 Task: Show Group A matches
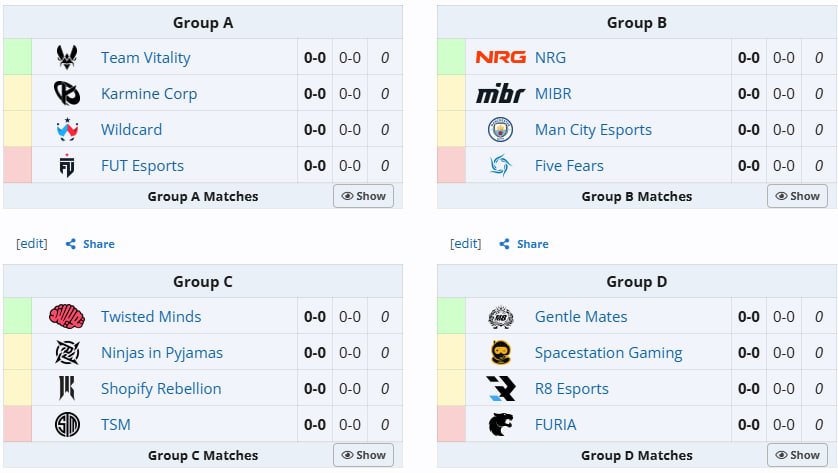click(363, 196)
